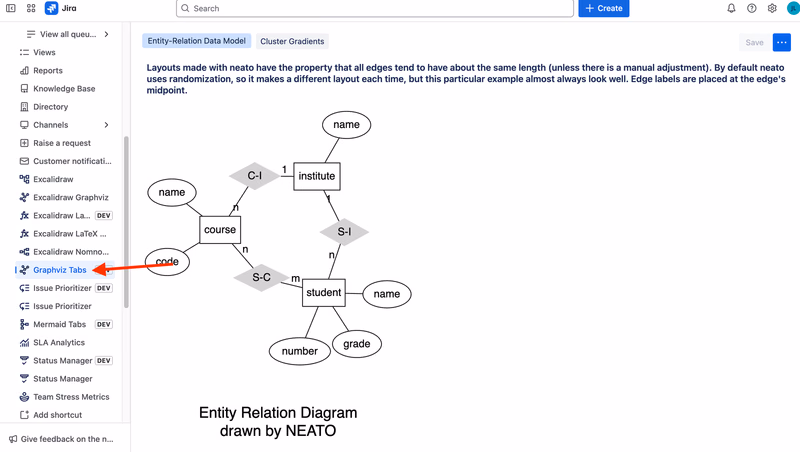Click the Channels monitor icon
The image size is (800, 452).
coord(24,125)
